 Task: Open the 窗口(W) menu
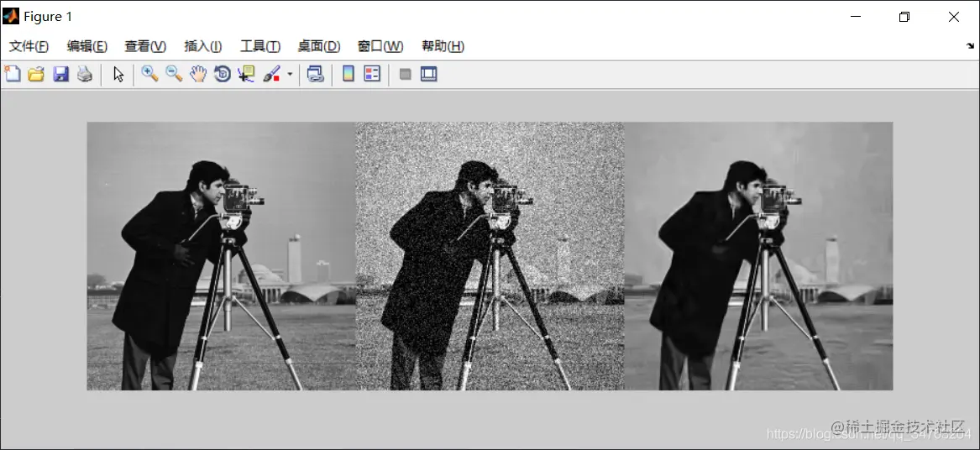pyautogui.click(x=380, y=46)
